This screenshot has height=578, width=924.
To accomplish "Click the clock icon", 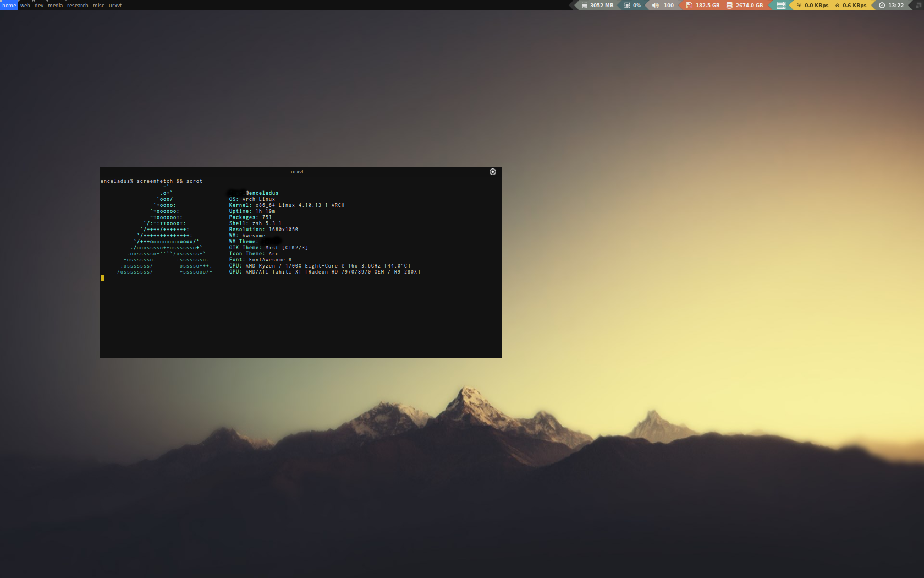I will (882, 5).
